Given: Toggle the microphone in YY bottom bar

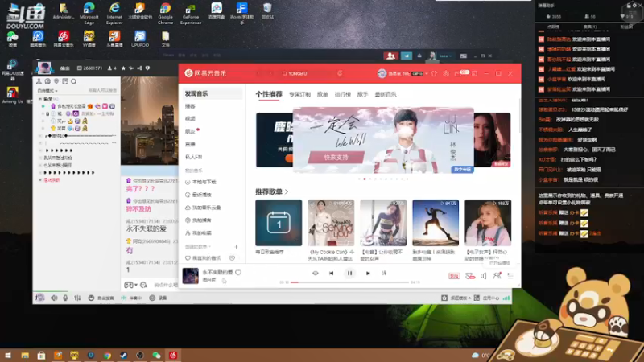Looking at the screenshot, I should click(65, 298).
